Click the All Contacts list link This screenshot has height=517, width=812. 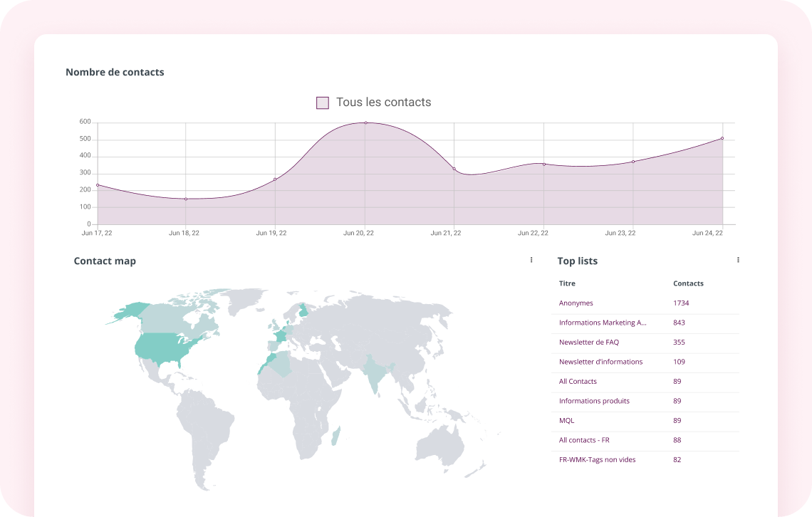click(578, 382)
